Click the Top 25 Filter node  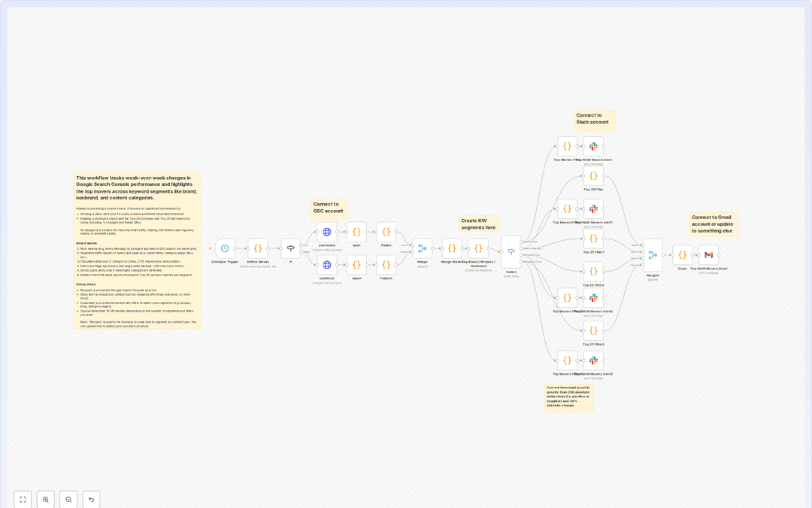tap(592, 175)
